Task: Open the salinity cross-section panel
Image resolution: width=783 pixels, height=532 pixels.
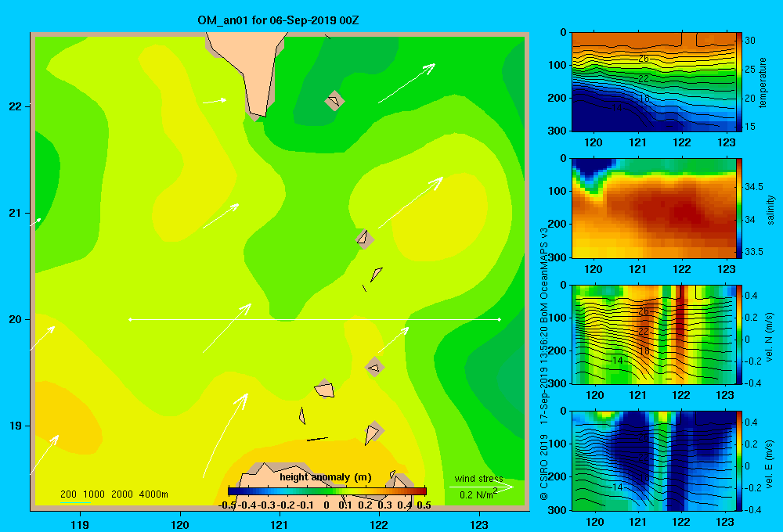Action: [653, 208]
